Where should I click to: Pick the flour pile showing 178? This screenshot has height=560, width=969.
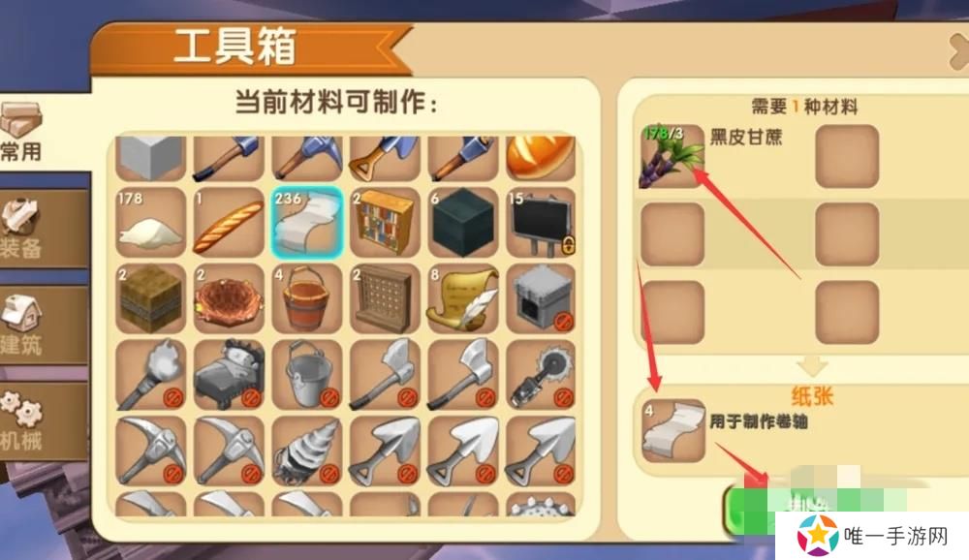point(151,223)
